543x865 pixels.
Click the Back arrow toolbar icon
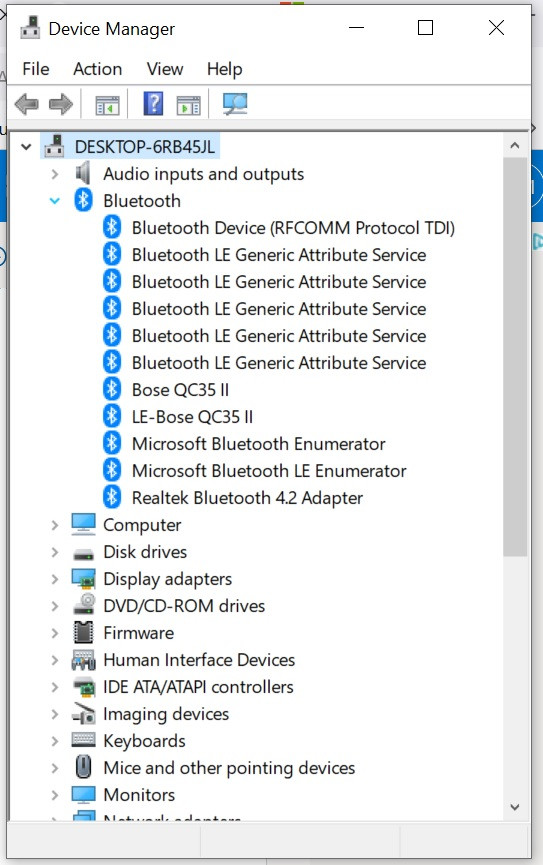point(26,104)
